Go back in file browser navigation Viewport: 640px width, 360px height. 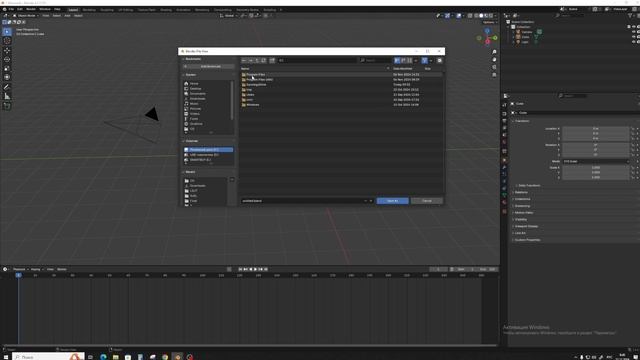244,60
